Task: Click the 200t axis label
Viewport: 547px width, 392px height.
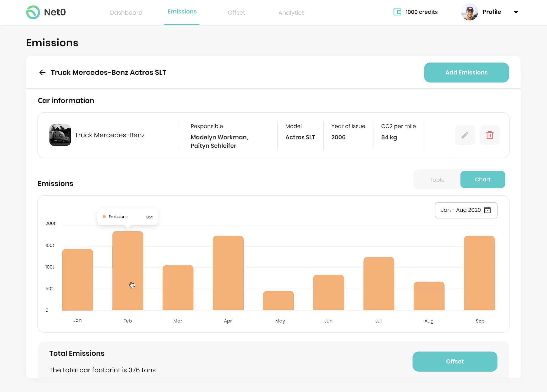Action: coord(50,223)
